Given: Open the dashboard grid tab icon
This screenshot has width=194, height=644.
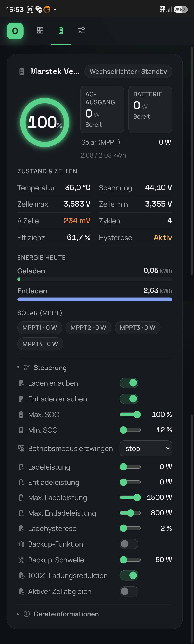Looking at the screenshot, I should 40,30.
